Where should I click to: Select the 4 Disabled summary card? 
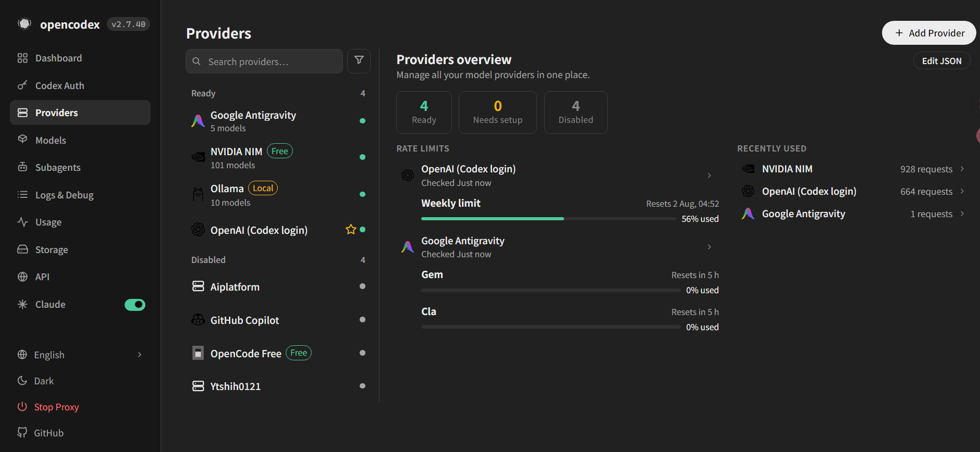click(x=575, y=112)
